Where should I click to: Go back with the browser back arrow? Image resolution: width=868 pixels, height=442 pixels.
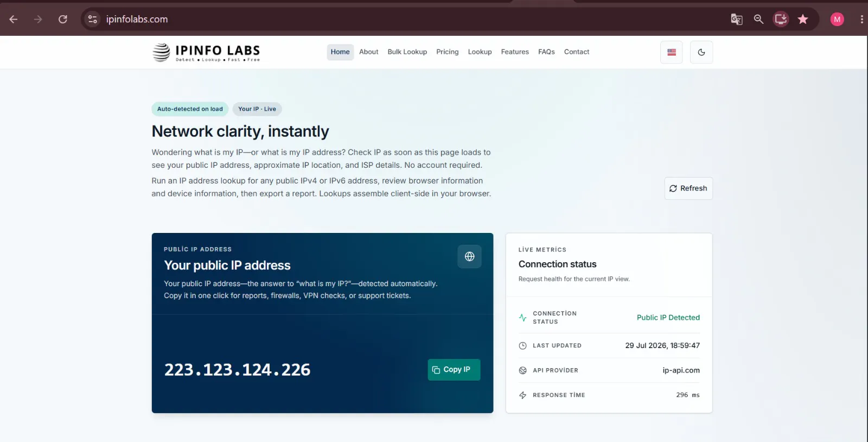pyautogui.click(x=14, y=20)
